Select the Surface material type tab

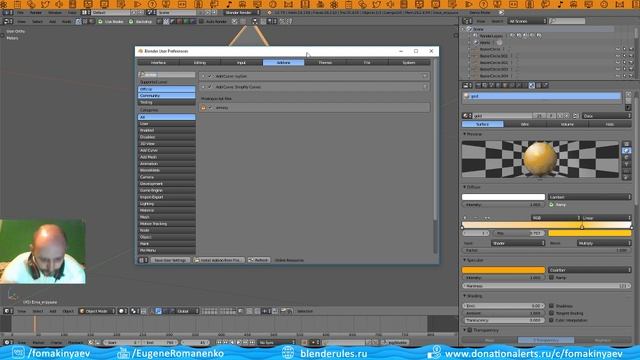pos(482,124)
